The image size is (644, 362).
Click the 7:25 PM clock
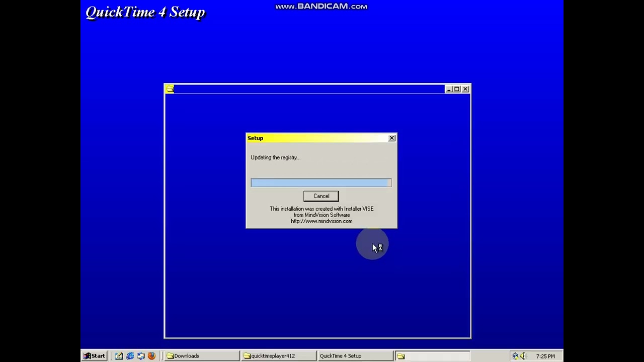545,356
